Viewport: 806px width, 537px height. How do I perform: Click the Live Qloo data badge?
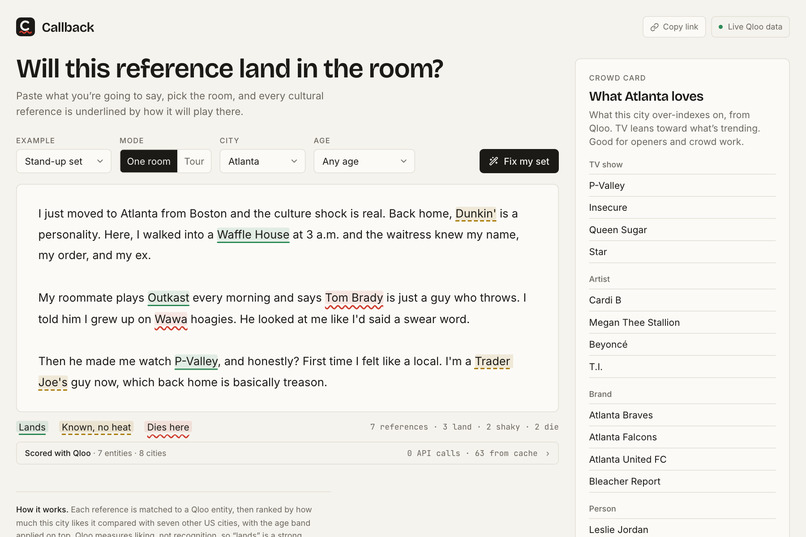point(750,27)
